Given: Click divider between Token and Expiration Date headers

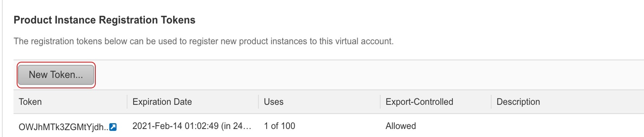Looking at the screenshot, I should coord(127,102).
